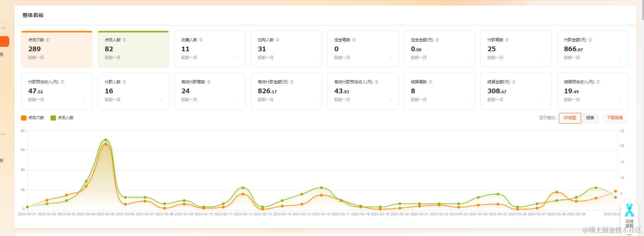Image resolution: width=644 pixels, height=236 pixels.
Task: Select the 结算金额(元) metric card
Action: coord(516,91)
